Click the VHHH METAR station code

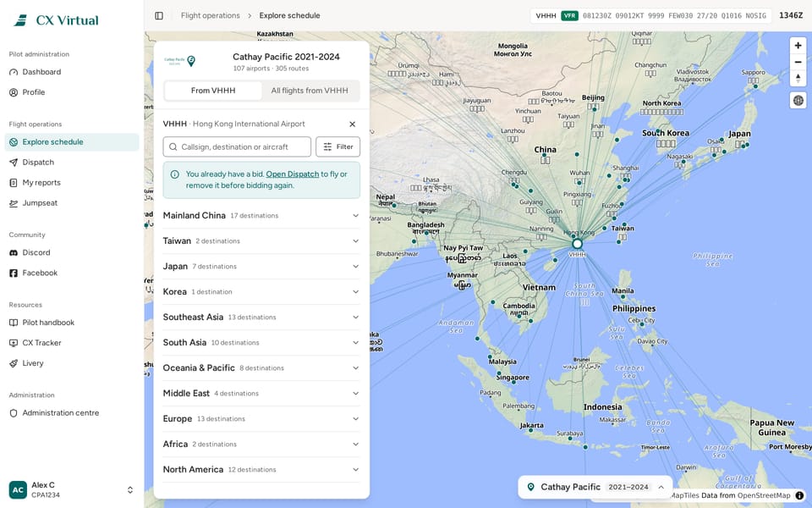coord(546,15)
